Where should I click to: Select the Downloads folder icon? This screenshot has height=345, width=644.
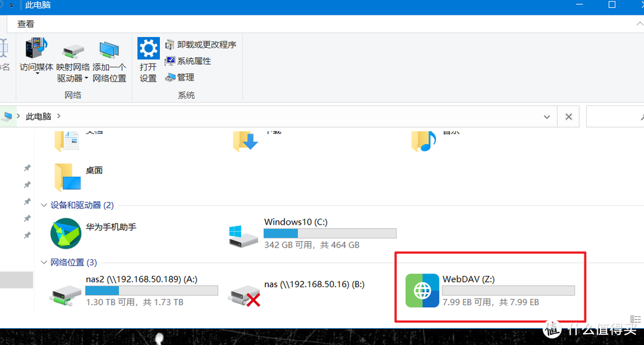click(245, 141)
